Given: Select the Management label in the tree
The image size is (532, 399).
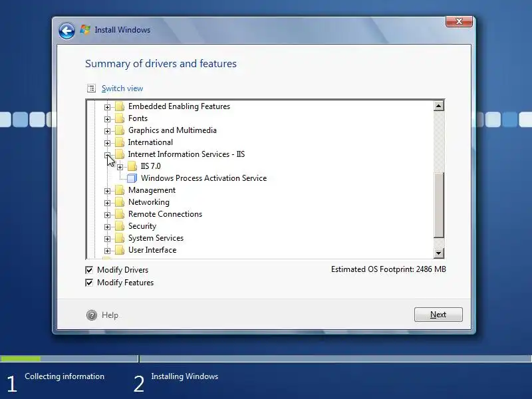Looking at the screenshot, I should pos(152,190).
